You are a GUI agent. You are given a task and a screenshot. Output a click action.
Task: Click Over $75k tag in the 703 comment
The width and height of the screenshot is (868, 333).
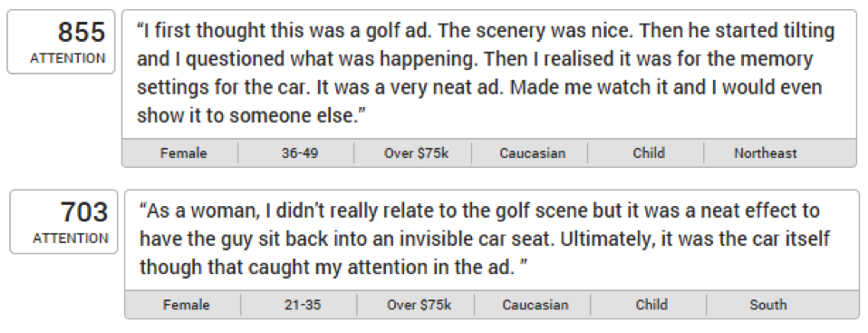[419, 305]
